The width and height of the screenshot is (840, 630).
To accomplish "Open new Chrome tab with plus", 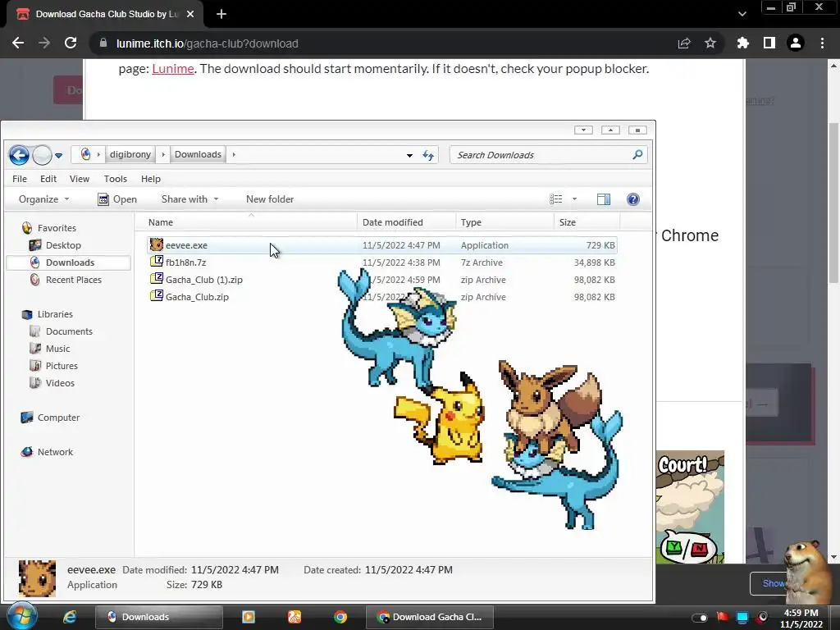I will (x=221, y=14).
